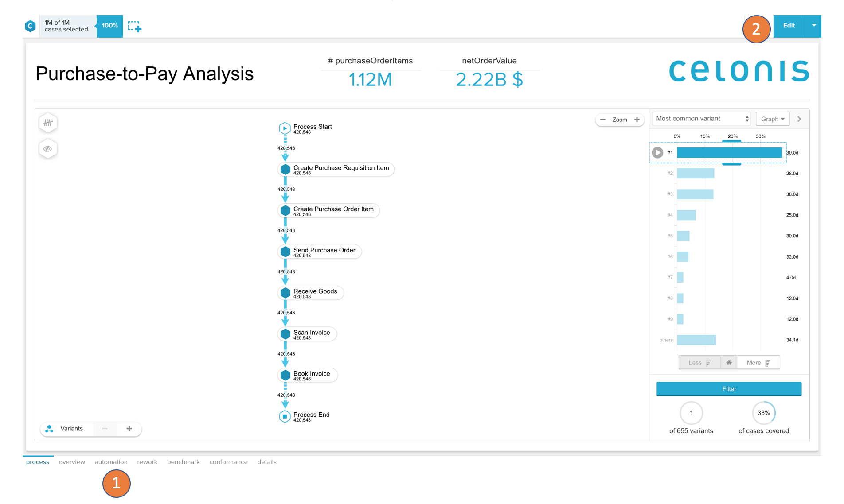The width and height of the screenshot is (844, 504).
Task: Zoom out with the minus icon
Action: tap(602, 120)
